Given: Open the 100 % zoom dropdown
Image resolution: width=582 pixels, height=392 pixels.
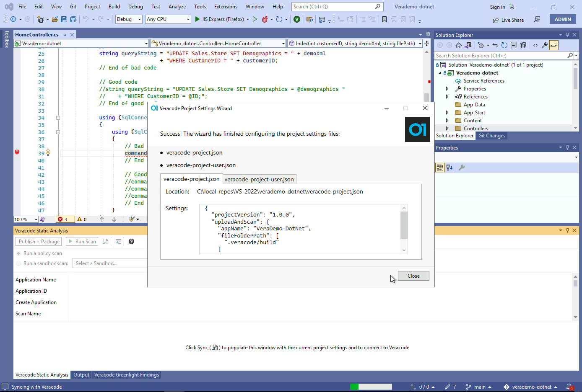Looking at the screenshot, I should 26,219.
